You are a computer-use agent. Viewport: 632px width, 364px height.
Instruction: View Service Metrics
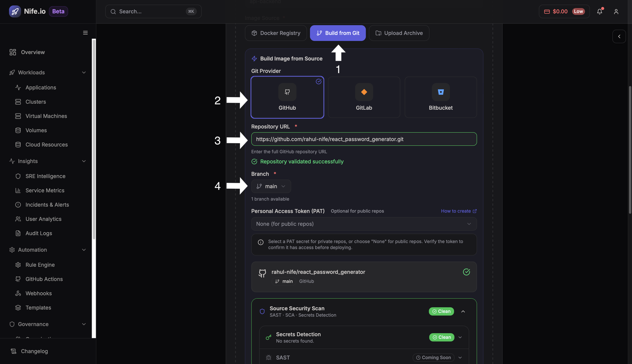click(45, 190)
